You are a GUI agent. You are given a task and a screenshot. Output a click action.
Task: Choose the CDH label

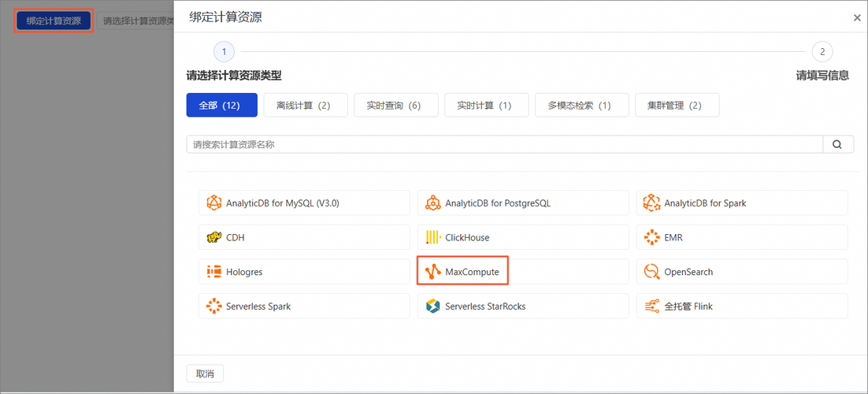point(236,238)
